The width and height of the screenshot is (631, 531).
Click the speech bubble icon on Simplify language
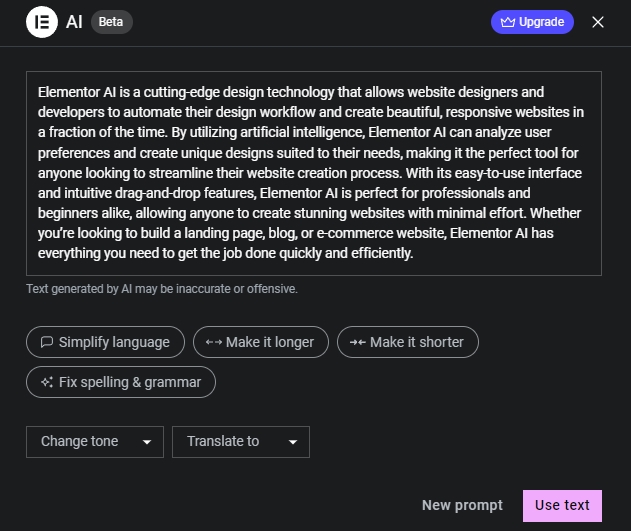[46, 342]
